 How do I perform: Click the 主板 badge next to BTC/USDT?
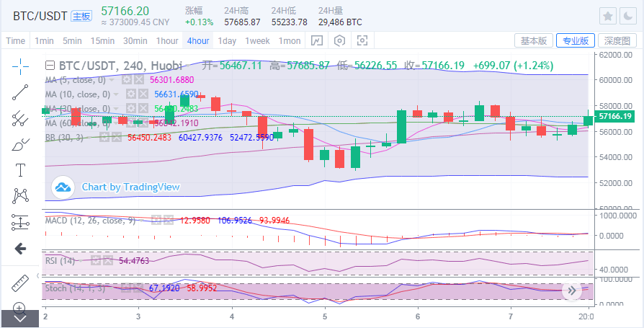tap(81, 17)
